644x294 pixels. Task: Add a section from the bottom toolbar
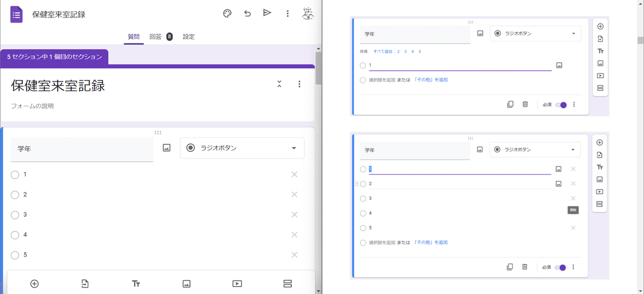pos(288,284)
